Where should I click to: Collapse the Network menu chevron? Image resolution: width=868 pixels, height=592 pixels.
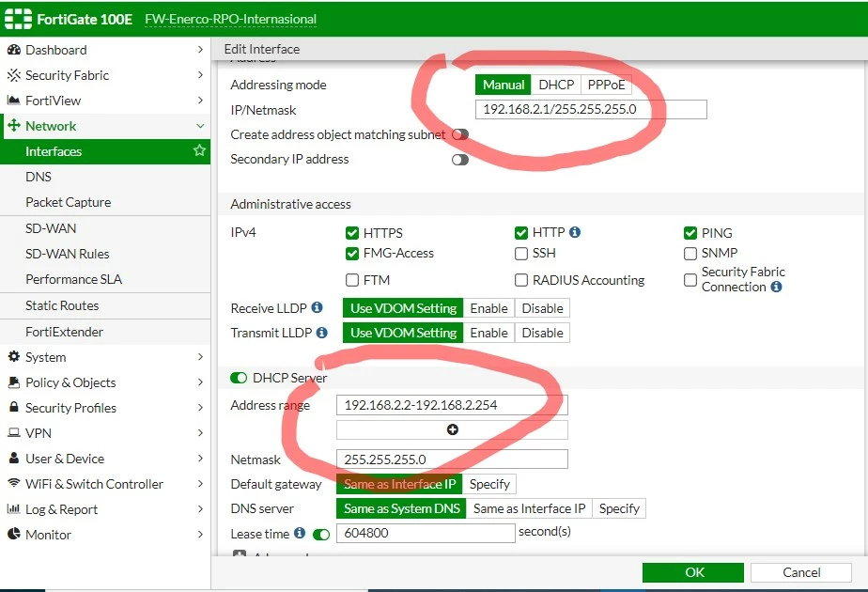(x=200, y=126)
